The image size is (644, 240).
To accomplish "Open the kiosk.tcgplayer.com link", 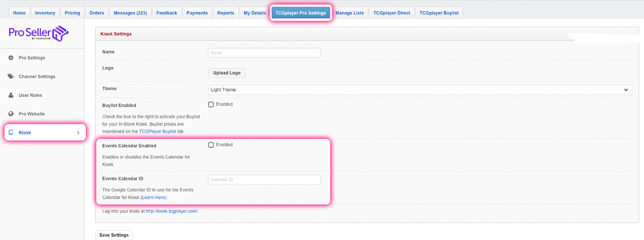I will click(172, 211).
